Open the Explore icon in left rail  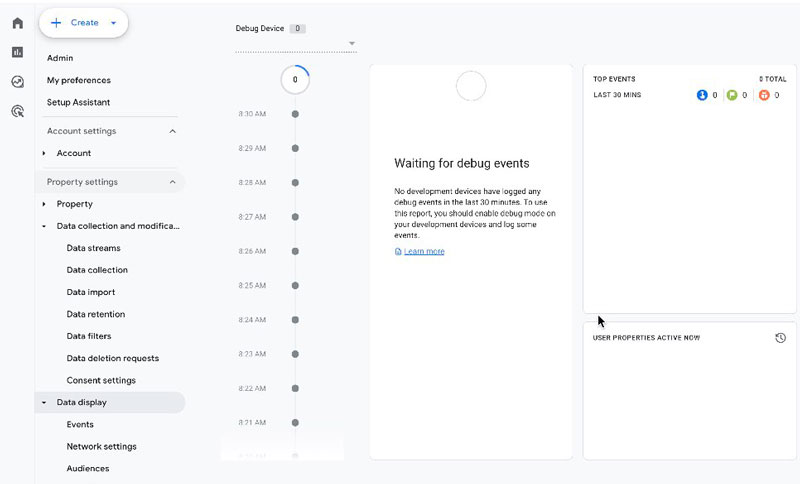(17, 82)
